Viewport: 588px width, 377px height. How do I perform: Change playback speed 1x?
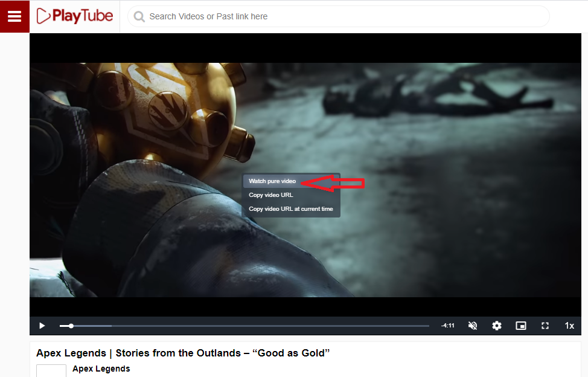coord(569,326)
